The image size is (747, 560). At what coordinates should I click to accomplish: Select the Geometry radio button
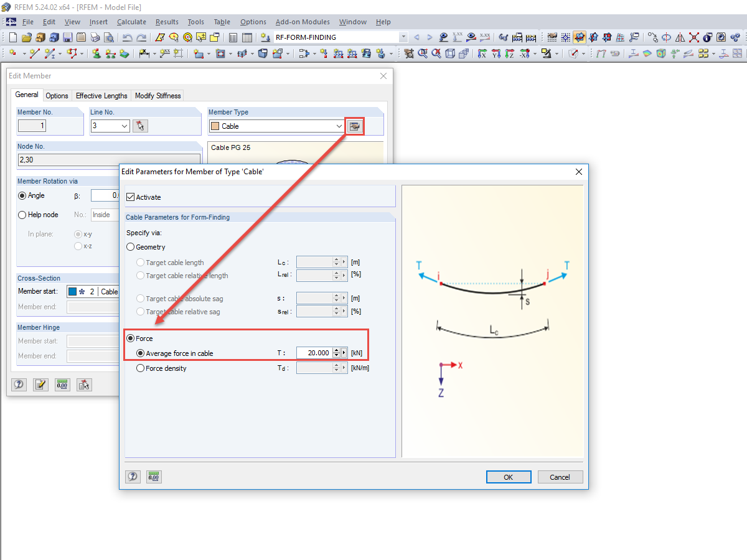click(x=131, y=246)
